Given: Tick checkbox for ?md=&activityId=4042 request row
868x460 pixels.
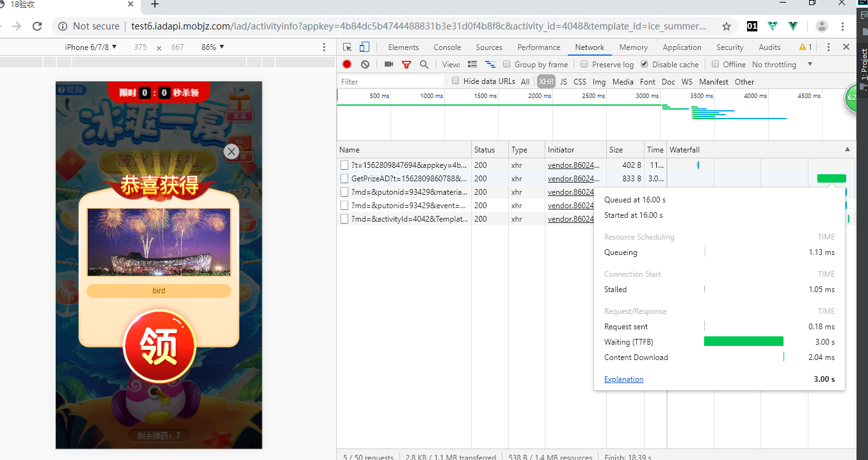Looking at the screenshot, I should [x=344, y=219].
